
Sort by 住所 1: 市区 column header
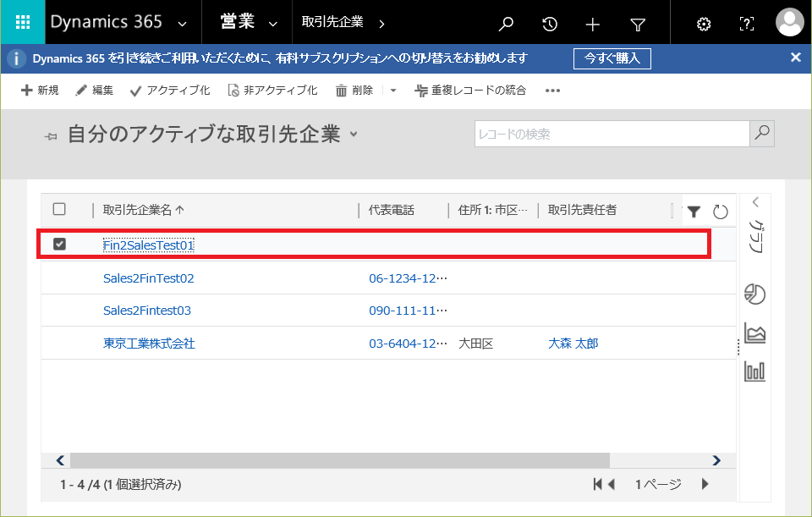pos(492,210)
